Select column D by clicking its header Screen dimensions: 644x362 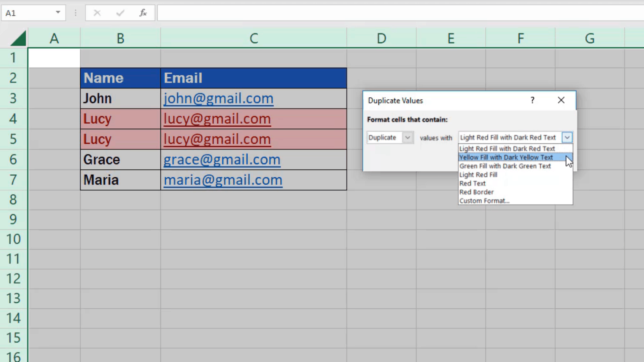pyautogui.click(x=381, y=38)
